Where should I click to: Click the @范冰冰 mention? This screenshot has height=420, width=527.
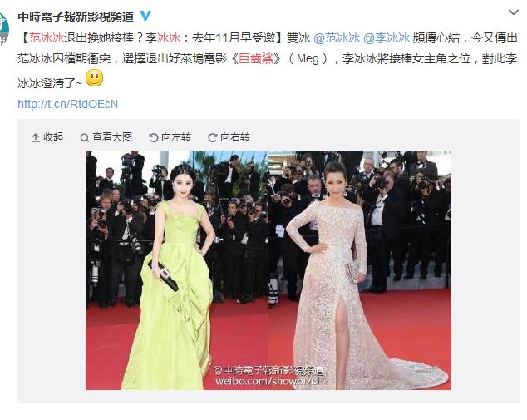pyautogui.click(x=337, y=37)
